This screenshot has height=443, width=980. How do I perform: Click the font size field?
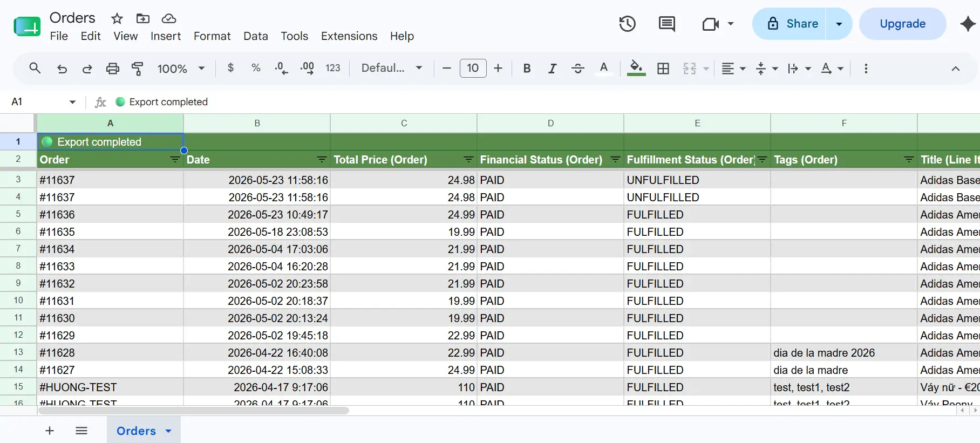click(473, 68)
